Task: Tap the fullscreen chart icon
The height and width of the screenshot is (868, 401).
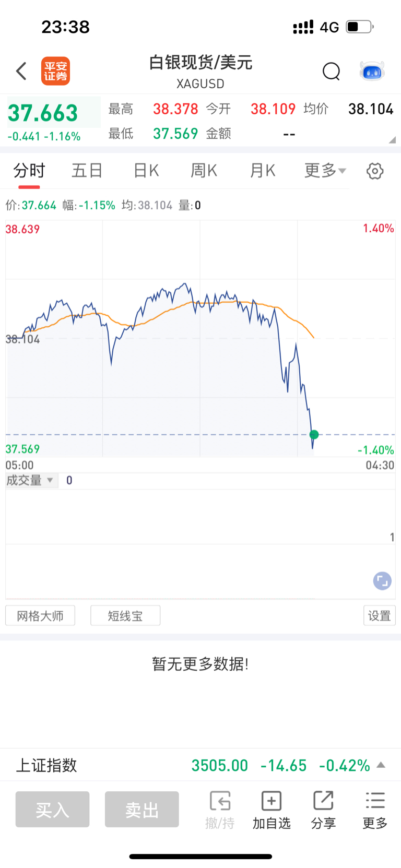Action: pyautogui.click(x=382, y=581)
